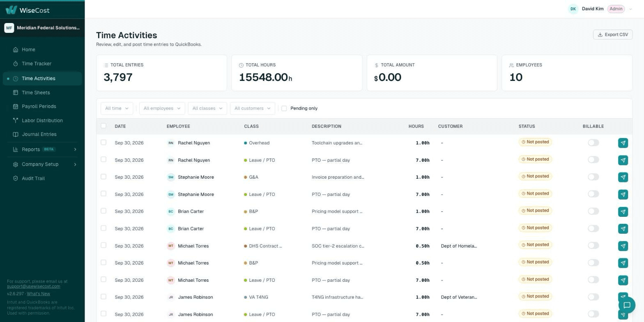Navigate to Labor Distribution
The width and height of the screenshot is (644, 322).
pyautogui.click(x=42, y=121)
